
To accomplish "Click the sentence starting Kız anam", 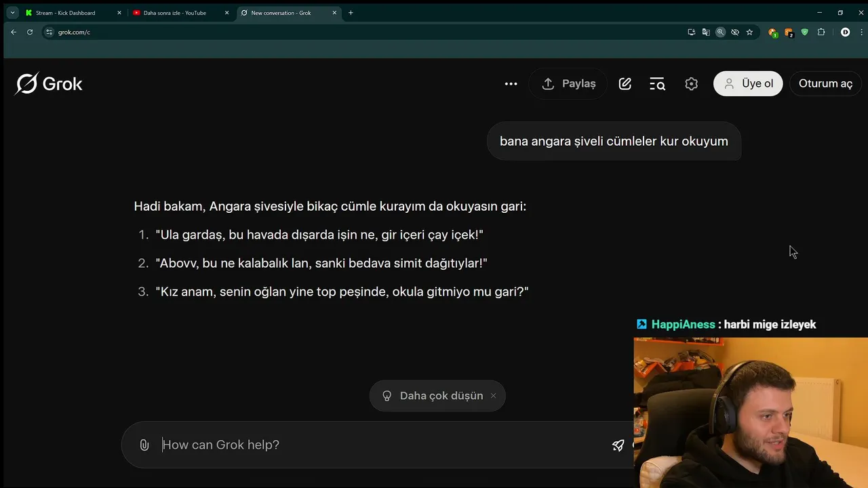I will [x=342, y=291].
